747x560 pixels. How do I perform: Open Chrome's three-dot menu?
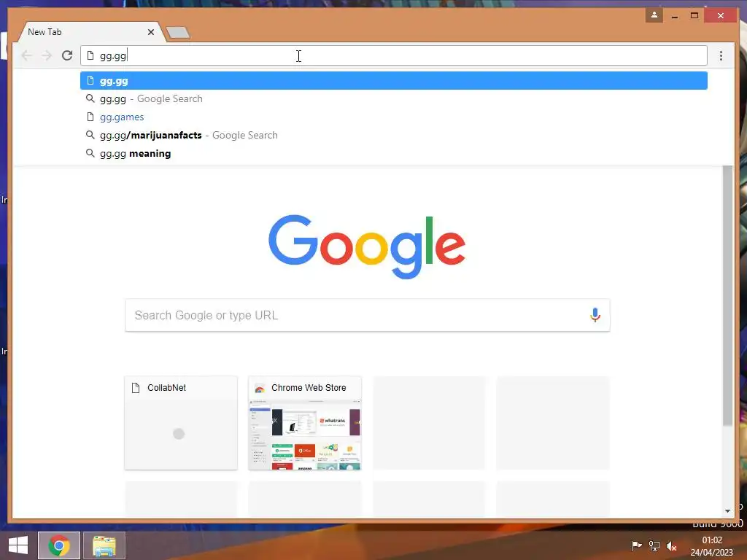pyautogui.click(x=721, y=55)
